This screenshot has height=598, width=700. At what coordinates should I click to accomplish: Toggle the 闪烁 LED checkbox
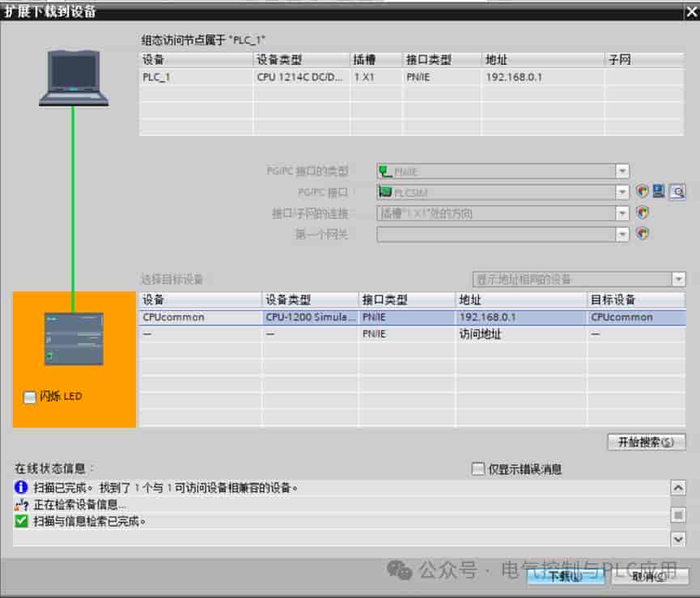coord(29,397)
